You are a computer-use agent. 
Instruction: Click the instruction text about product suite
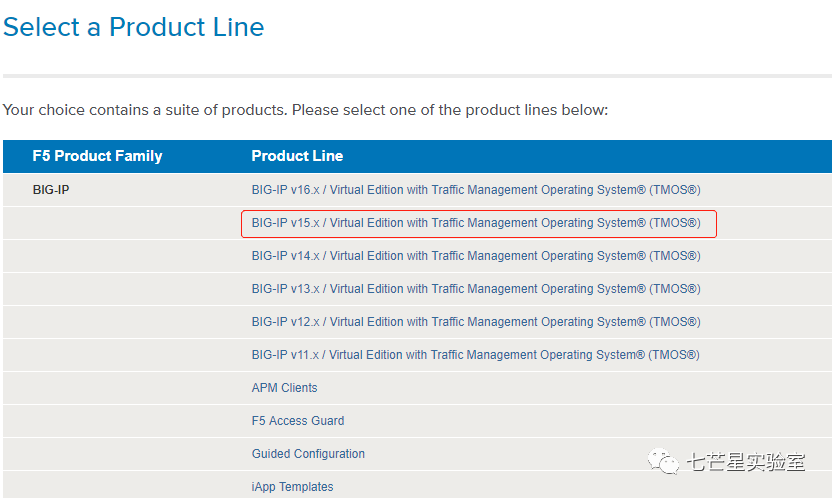[x=305, y=110]
